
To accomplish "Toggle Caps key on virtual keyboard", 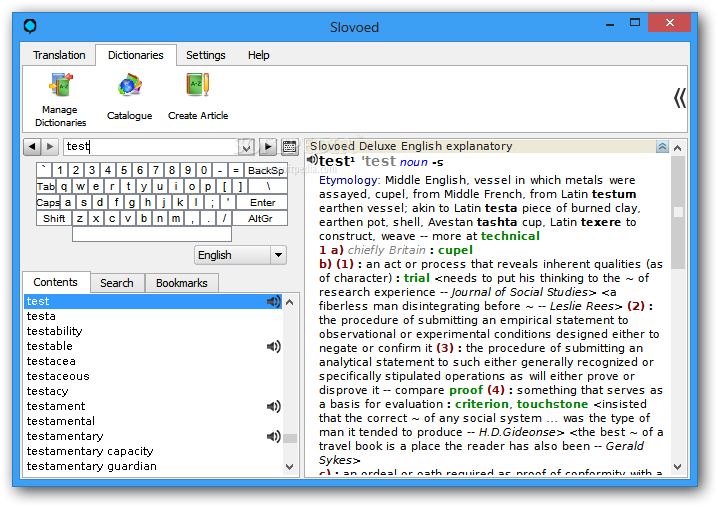I will pos(48,202).
